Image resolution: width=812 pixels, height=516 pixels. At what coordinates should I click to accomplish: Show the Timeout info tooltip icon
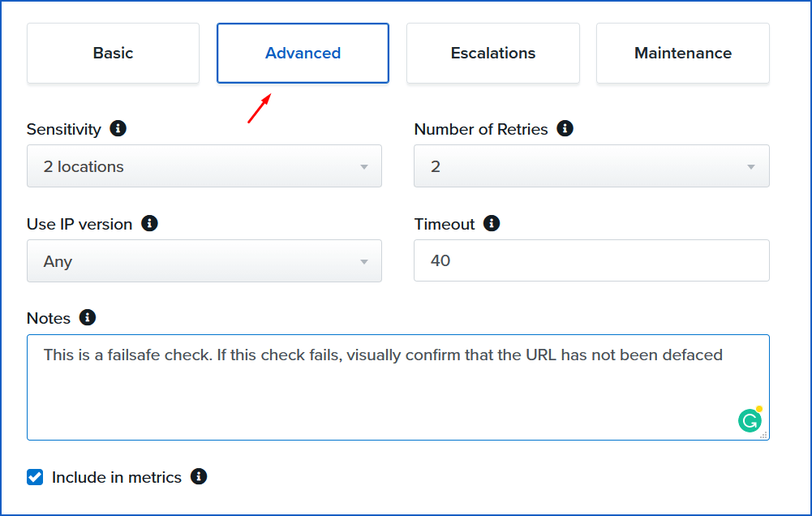pos(492,223)
